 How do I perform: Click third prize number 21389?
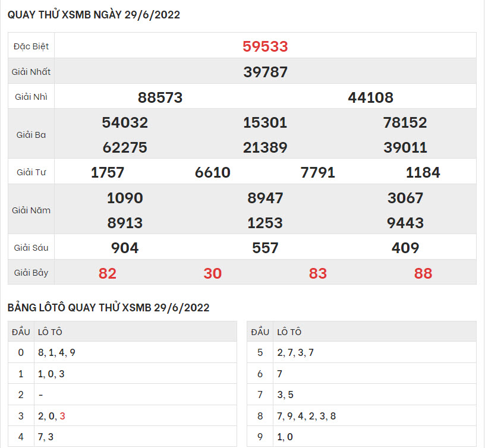tap(265, 147)
